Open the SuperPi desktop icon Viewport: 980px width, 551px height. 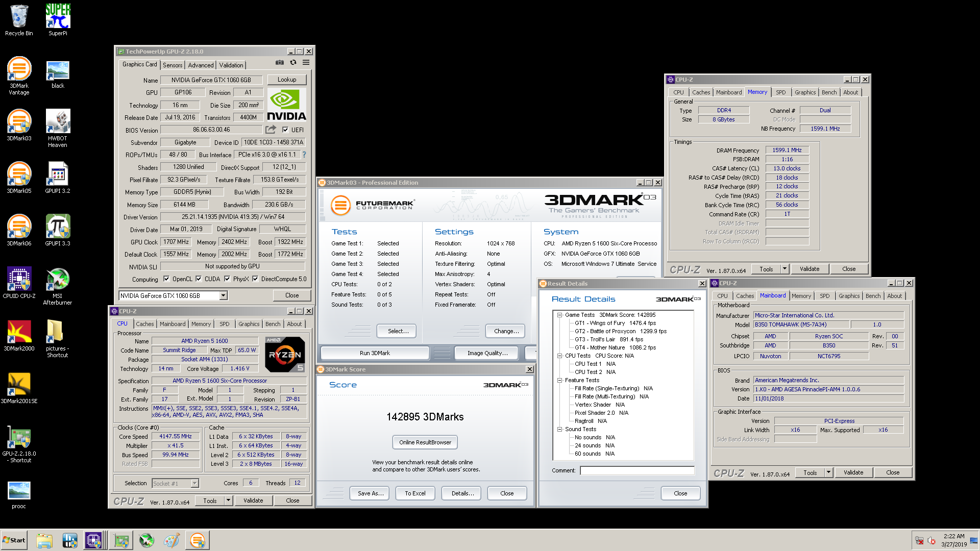coord(58,20)
